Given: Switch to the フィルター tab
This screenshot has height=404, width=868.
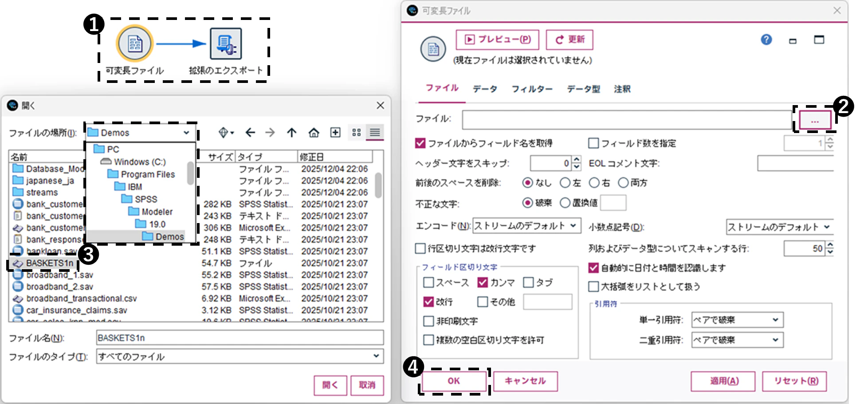Looking at the screenshot, I should pos(532,89).
